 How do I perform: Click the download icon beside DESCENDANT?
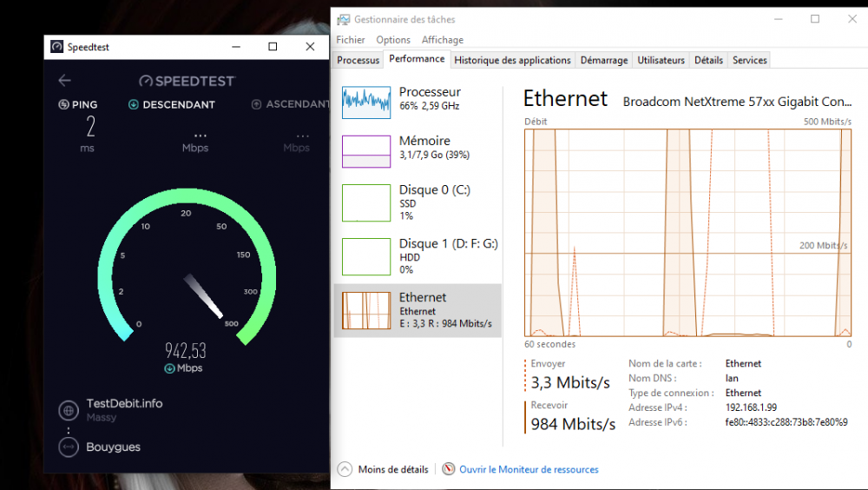(134, 105)
